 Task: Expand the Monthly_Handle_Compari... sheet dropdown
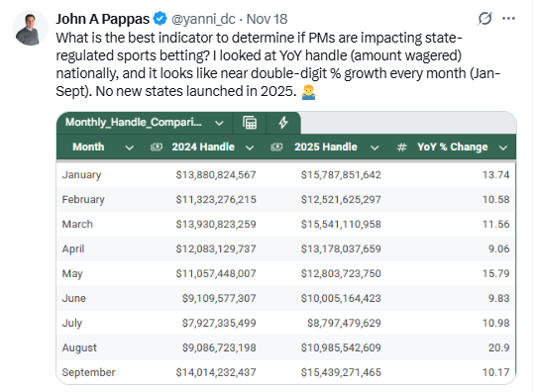point(219,123)
